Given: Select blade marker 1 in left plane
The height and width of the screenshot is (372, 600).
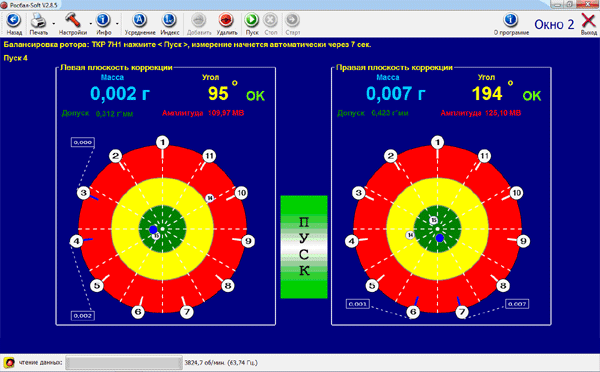Looking at the screenshot, I should pos(163,142).
